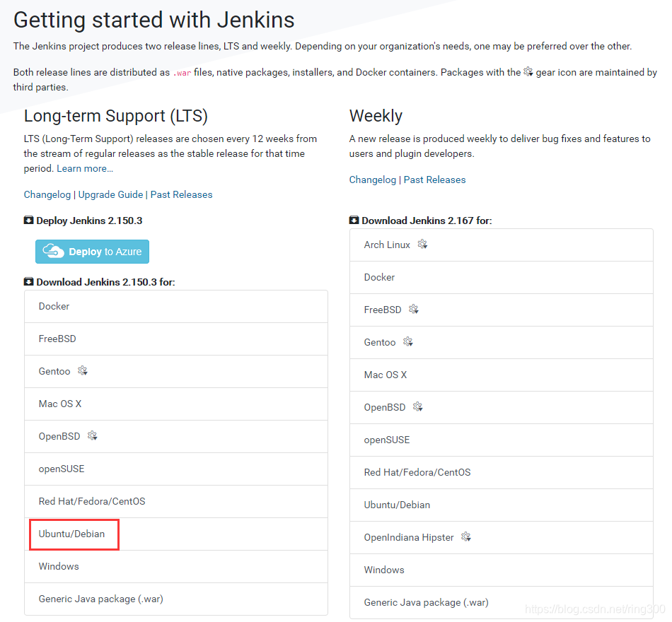Select Gentoo in the Weekly download list

click(502, 343)
